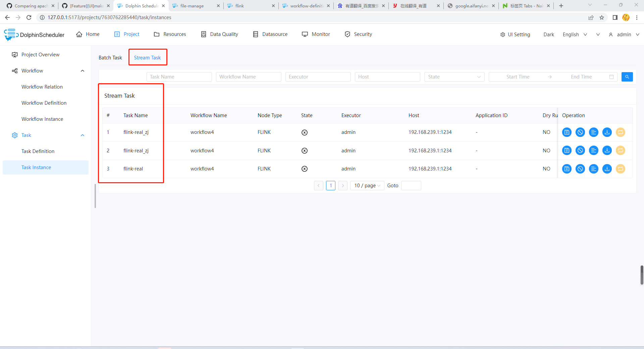Open the Security menu
This screenshot has width=644, height=349.
(x=358, y=34)
